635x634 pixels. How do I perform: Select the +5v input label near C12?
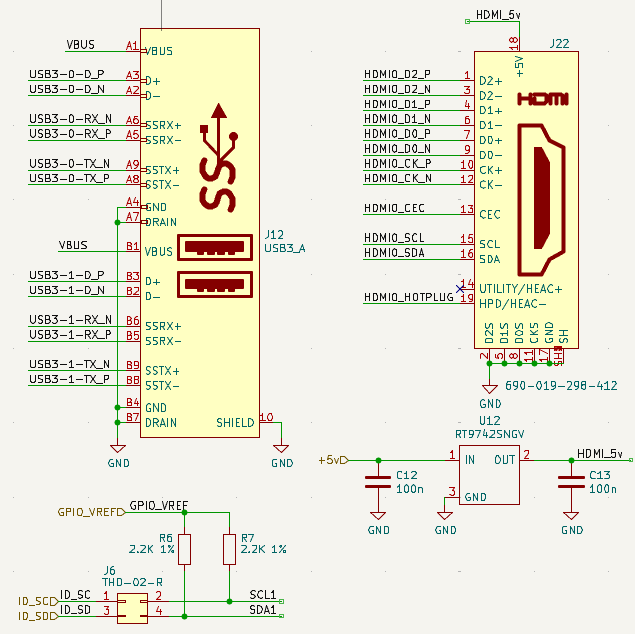pyautogui.click(x=332, y=460)
